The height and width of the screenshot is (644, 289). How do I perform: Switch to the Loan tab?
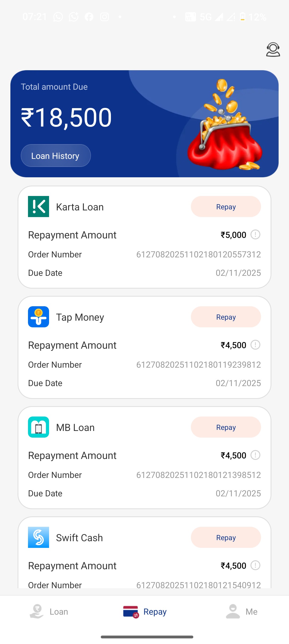[x=49, y=611]
